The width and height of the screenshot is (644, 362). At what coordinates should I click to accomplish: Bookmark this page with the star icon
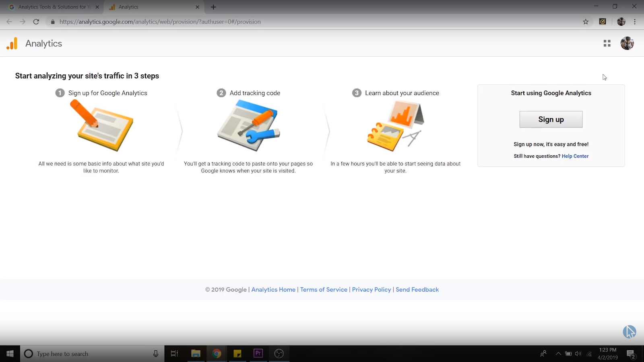pyautogui.click(x=586, y=22)
